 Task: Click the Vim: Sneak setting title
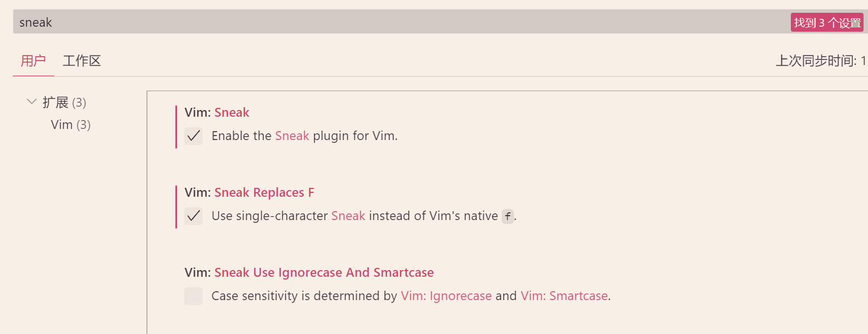point(217,112)
